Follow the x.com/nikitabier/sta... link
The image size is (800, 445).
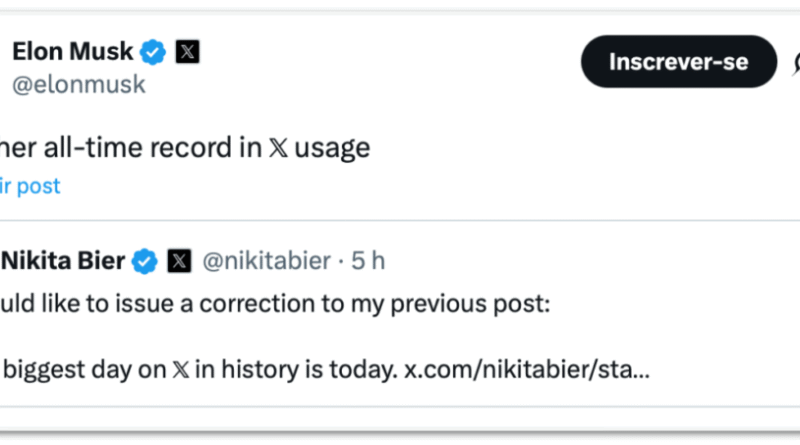coord(526,371)
